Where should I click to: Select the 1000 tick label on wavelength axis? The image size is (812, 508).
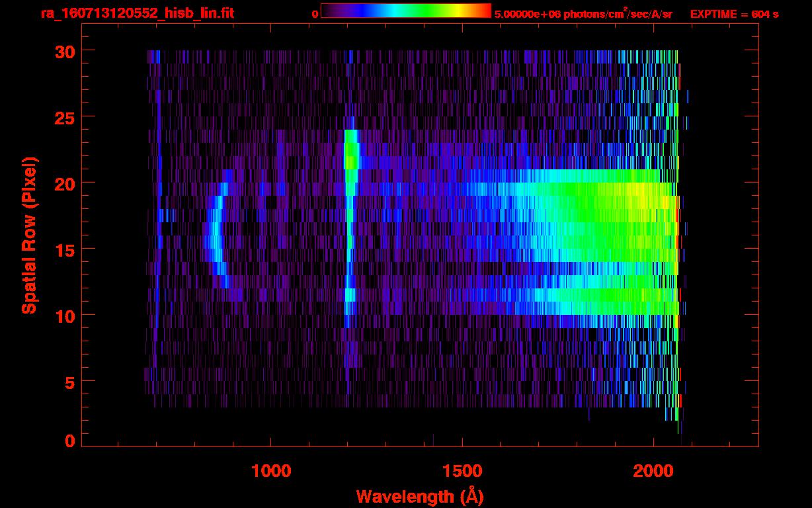coord(271,470)
